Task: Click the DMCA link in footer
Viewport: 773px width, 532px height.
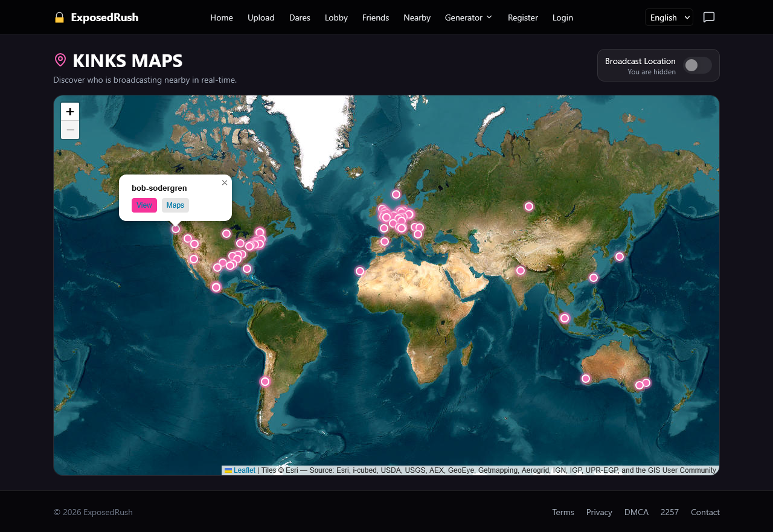Action: [637, 512]
